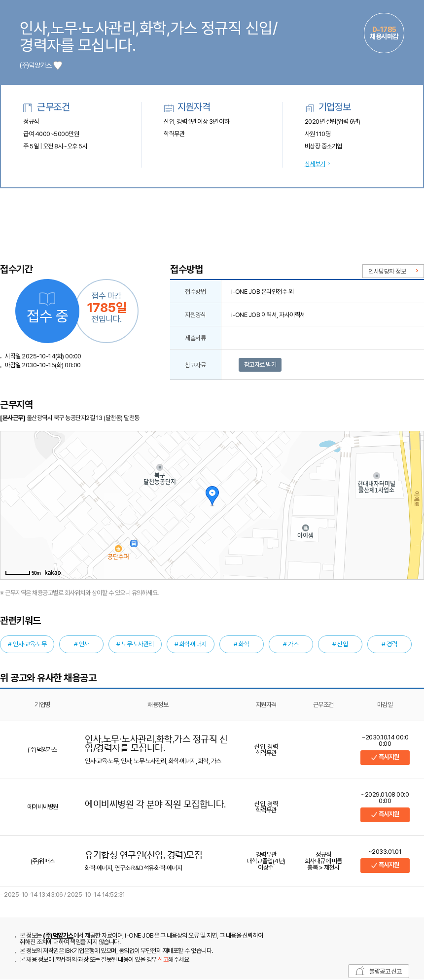Click the open book icon in 접수 중 circle
The width and height of the screenshot is (424, 980).
[x=47, y=299]
